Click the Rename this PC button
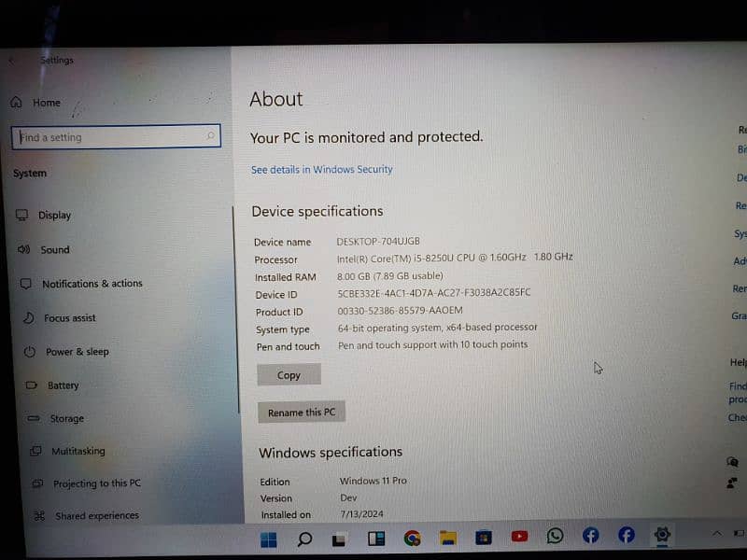The image size is (747, 560). 301,413
